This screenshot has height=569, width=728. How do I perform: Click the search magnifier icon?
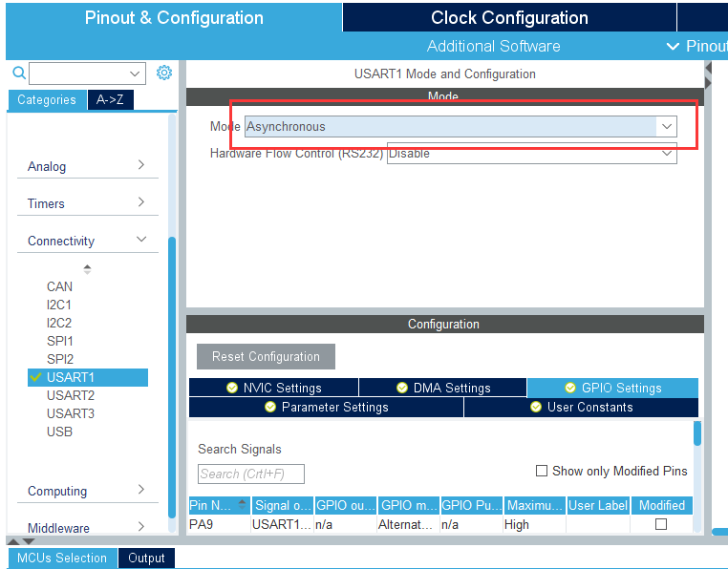coord(19,73)
